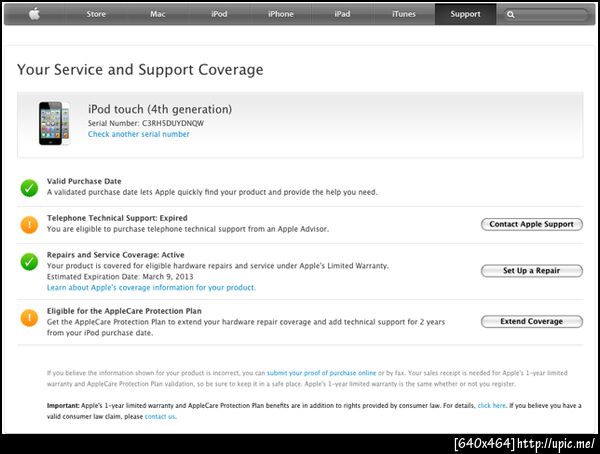Open the Store menu item
The image size is (600, 454).
point(96,14)
